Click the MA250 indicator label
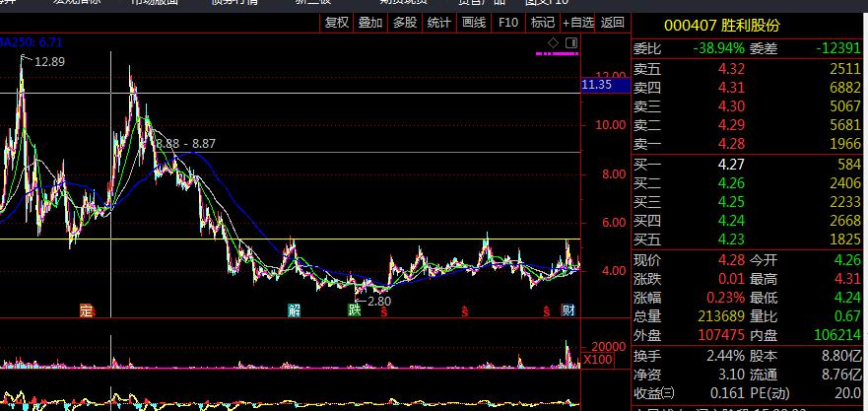 (x=32, y=42)
